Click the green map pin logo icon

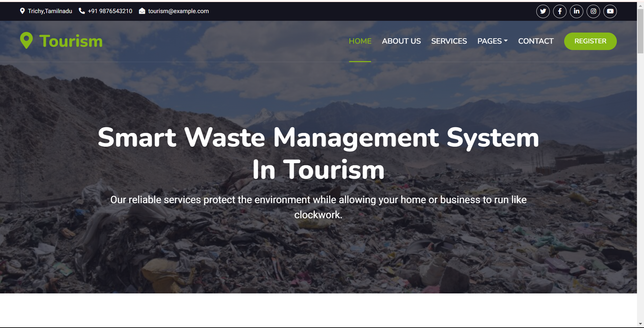point(26,41)
